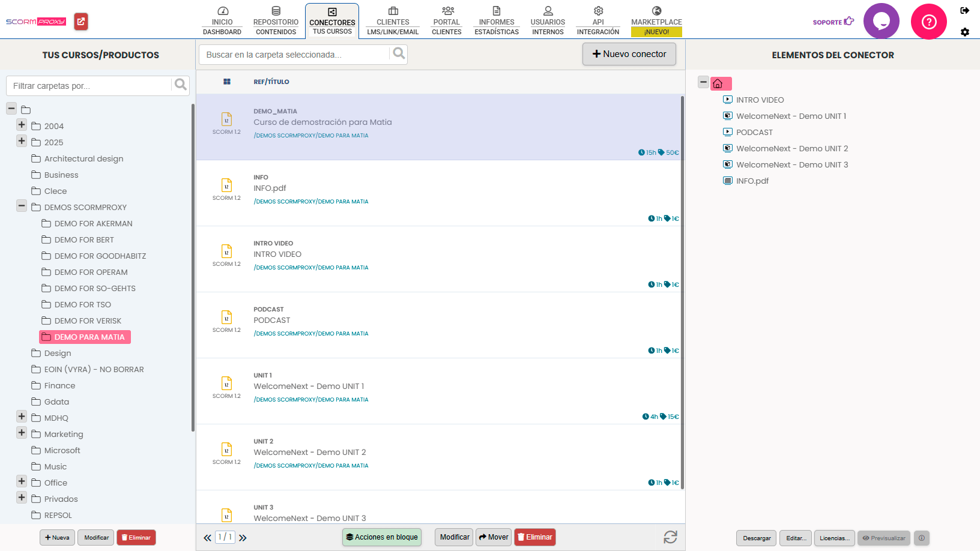Open the CLIENTES LMS/LINK/EMAIL tab

393,21
